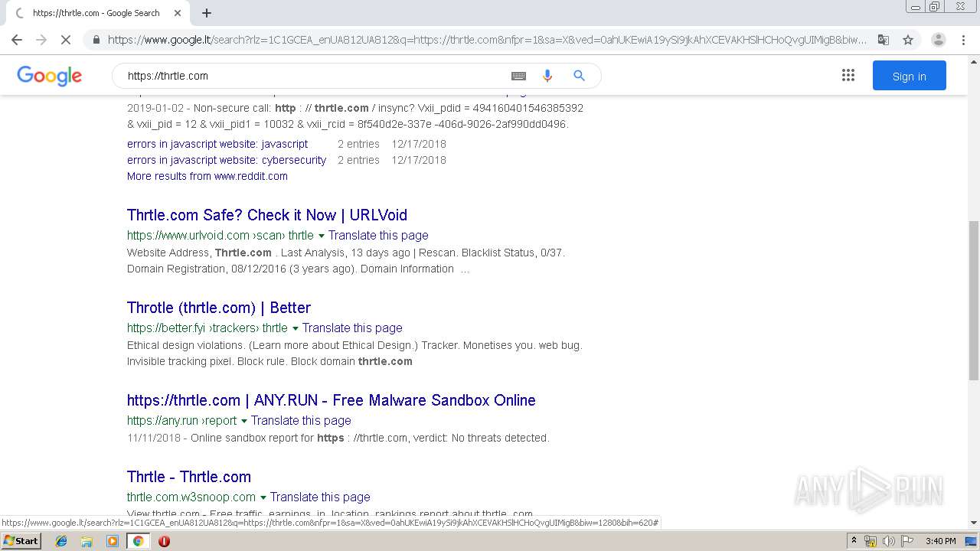
Task: Translate the w3snoop result page
Action: pos(320,497)
